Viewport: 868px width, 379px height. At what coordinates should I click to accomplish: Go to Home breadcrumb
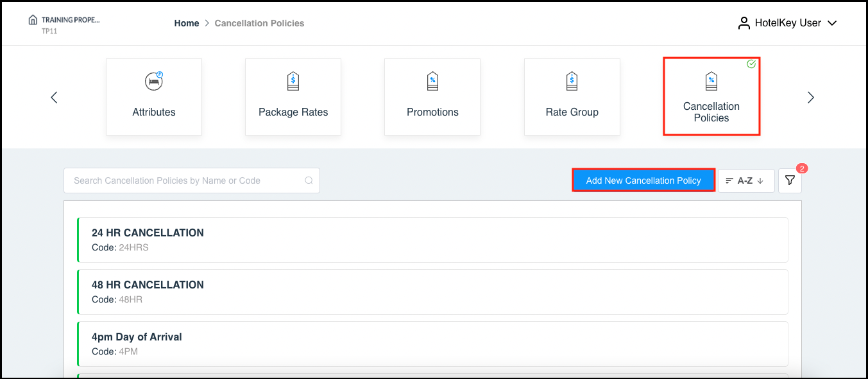click(x=187, y=23)
